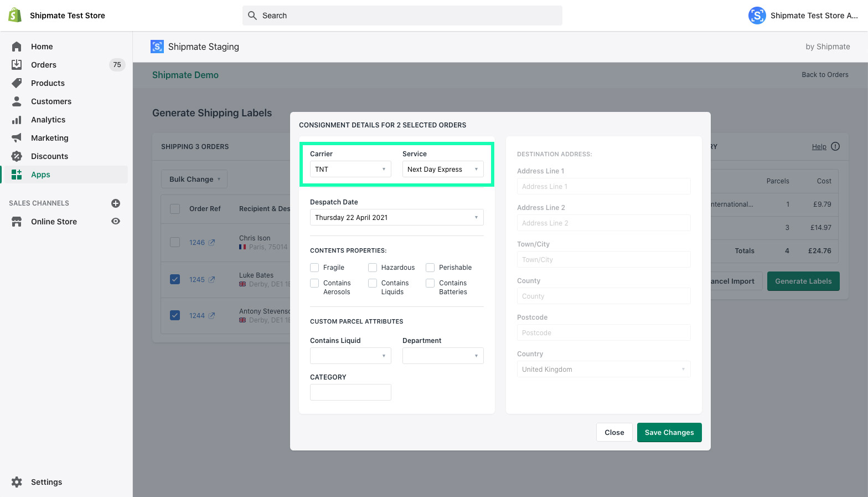
Task: Enable Contains Aerosols checkbox
Action: pos(314,283)
